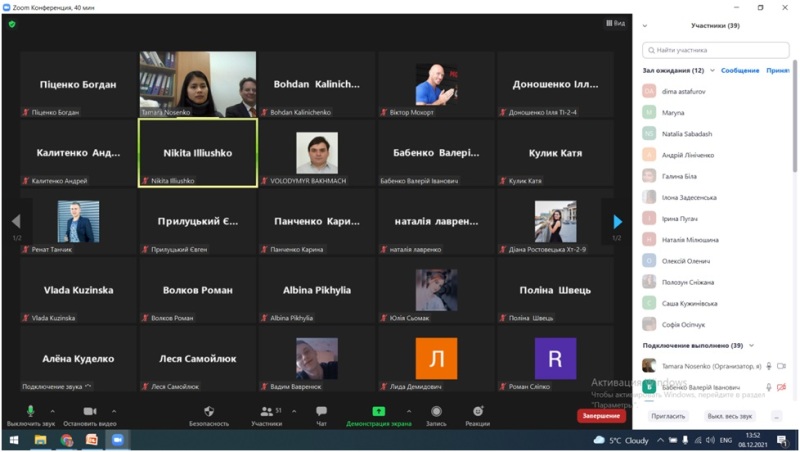Select VOLODYMYR BAKHMACH tile
Image resolution: width=800 pixels, height=452 pixels.
(317, 153)
